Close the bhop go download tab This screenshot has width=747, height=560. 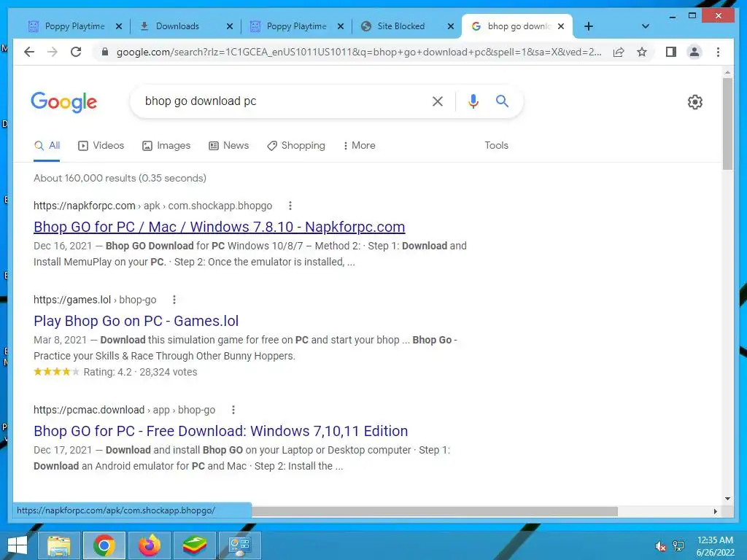pyautogui.click(x=561, y=26)
